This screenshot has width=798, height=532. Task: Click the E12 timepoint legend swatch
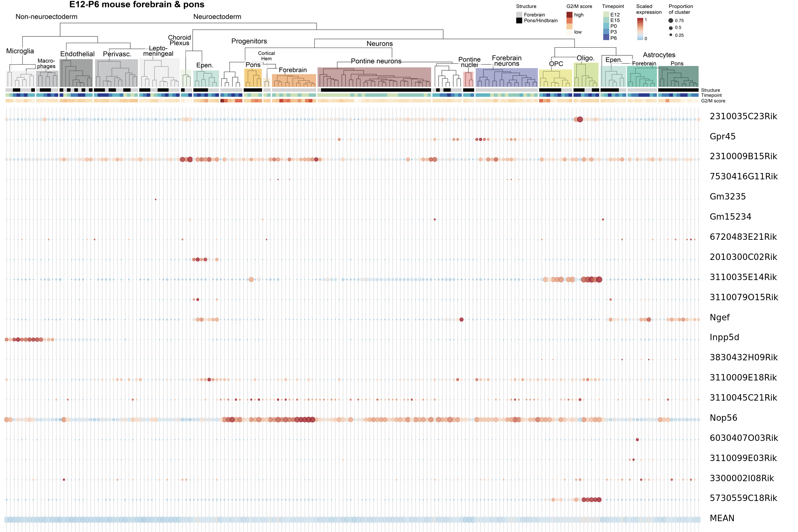coord(606,15)
